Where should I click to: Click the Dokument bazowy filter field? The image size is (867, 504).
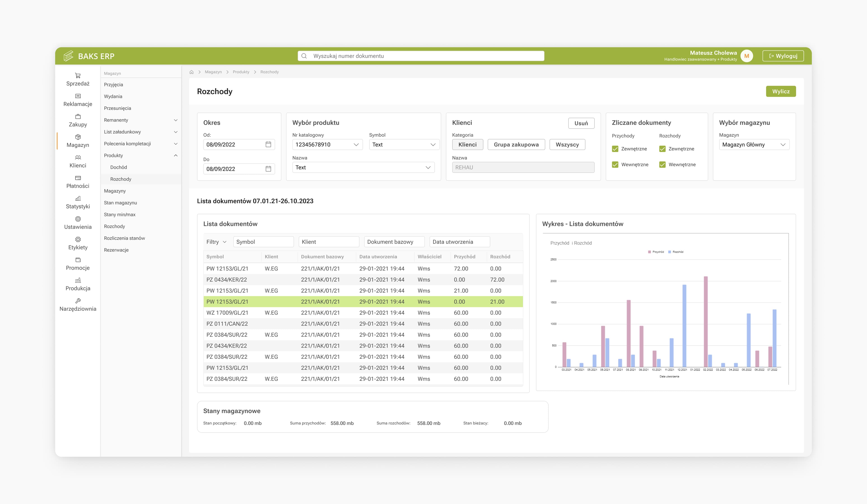394,242
